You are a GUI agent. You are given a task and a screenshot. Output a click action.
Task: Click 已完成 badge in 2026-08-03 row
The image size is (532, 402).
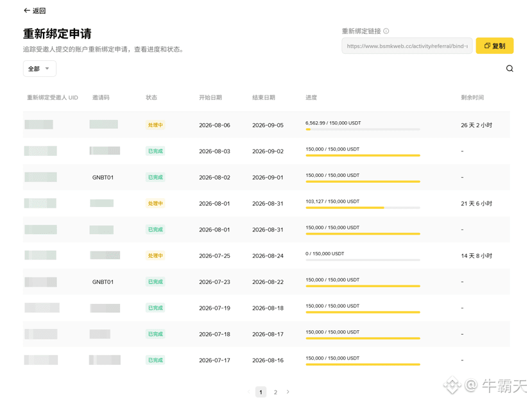(155, 151)
